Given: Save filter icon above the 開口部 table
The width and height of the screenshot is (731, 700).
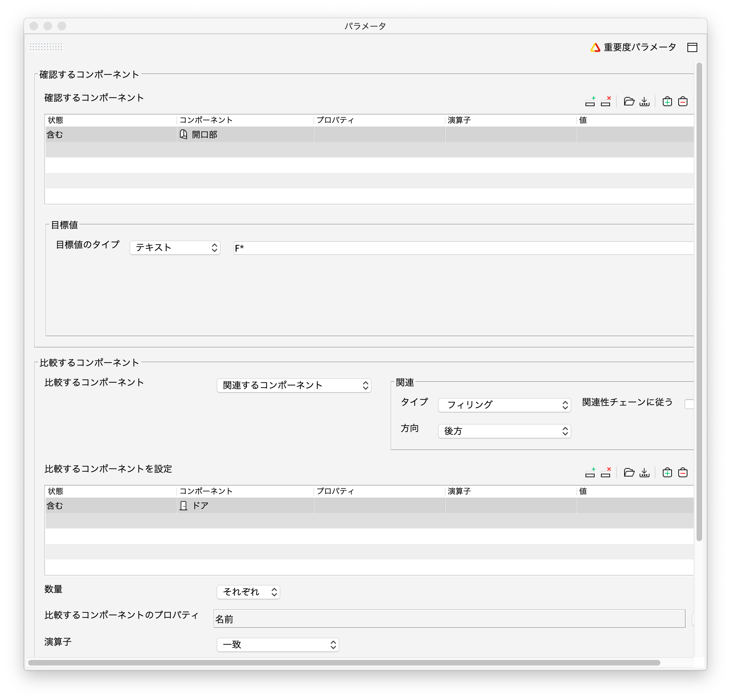Looking at the screenshot, I should pyautogui.click(x=645, y=102).
